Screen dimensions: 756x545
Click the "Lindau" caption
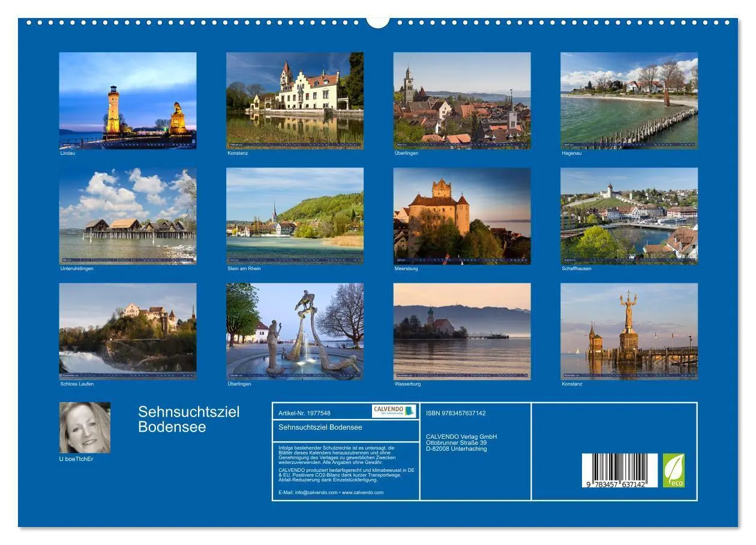coord(68,153)
